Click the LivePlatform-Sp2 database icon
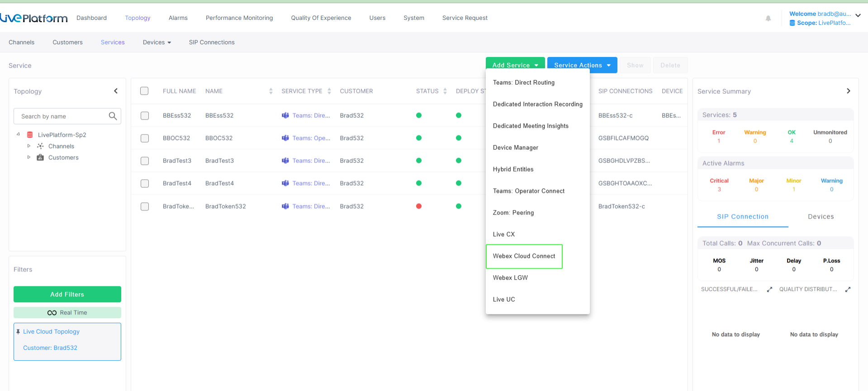Screen dimensions: 868x391 30,135
